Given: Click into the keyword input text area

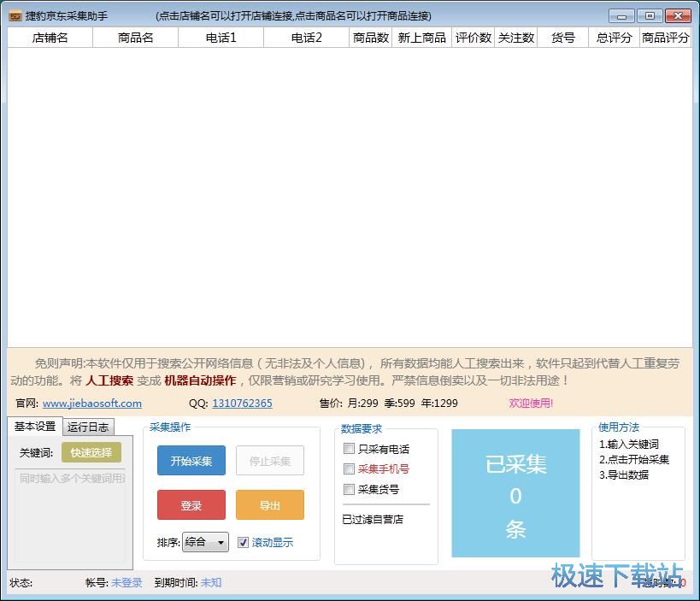Looking at the screenshot, I should pos(72,504).
